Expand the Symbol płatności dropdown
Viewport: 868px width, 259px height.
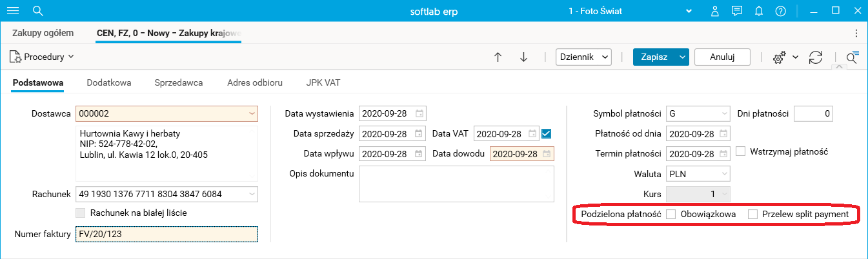coord(698,114)
